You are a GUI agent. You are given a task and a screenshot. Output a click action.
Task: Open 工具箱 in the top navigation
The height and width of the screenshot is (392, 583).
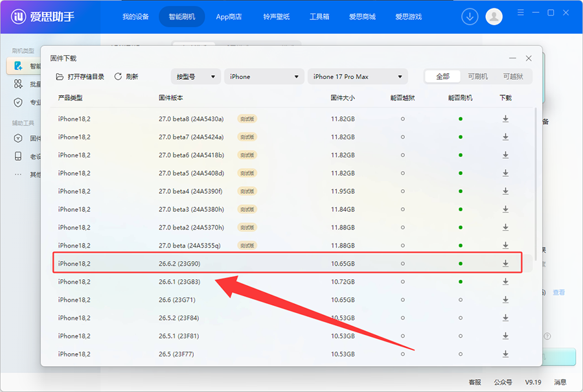coord(319,17)
